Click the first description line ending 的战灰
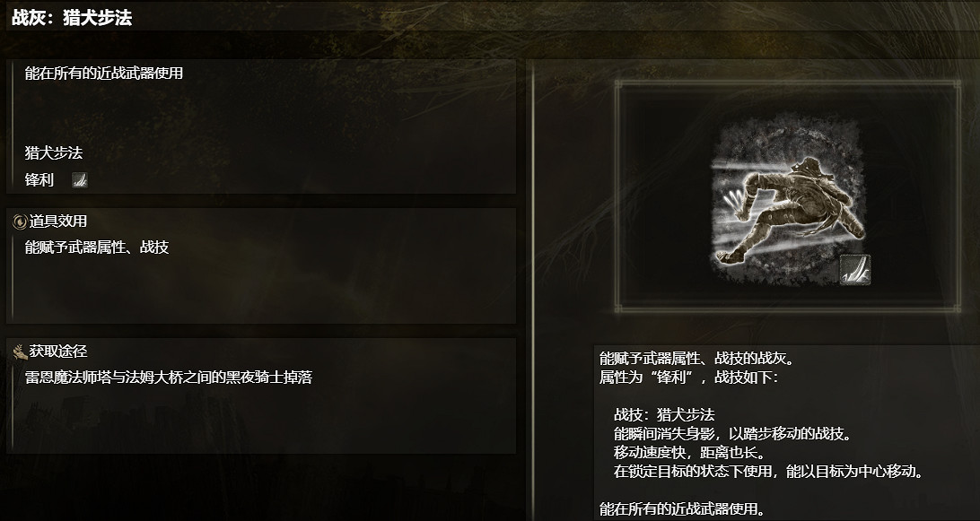The width and height of the screenshot is (980, 521). click(697, 359)
